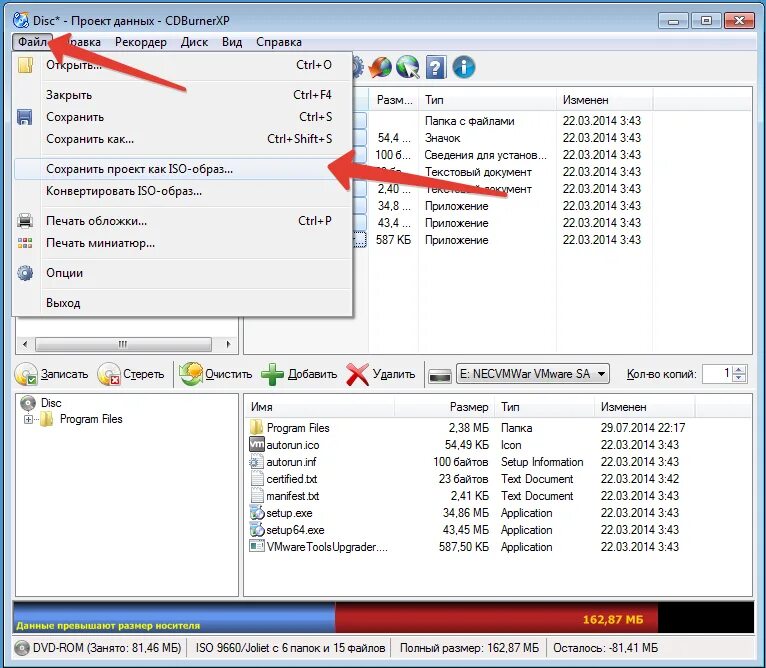766x668 pixels.
Task: Click the setup.exe installer icon
Action: click(256, 513)
